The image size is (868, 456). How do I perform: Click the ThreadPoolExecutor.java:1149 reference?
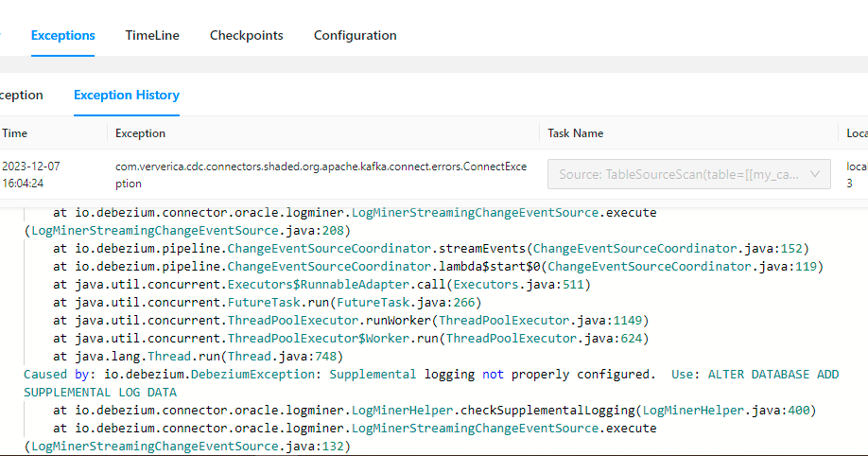(540, 321)
